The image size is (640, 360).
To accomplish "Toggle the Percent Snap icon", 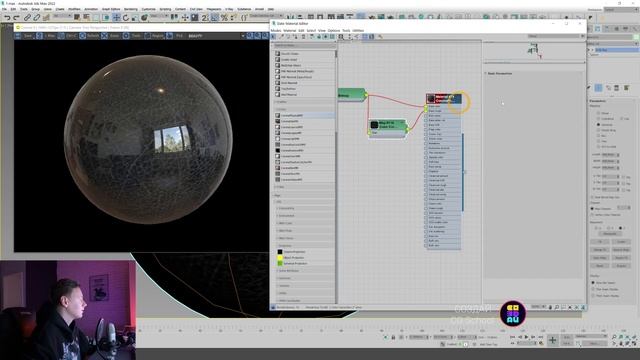I will (224, 18).
